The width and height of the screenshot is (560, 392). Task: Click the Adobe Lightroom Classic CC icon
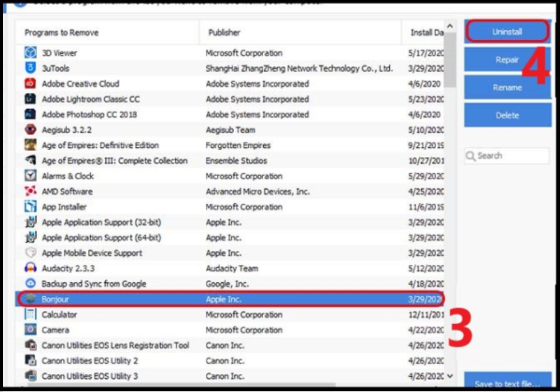pyautogui.click(x=30, y=99)
